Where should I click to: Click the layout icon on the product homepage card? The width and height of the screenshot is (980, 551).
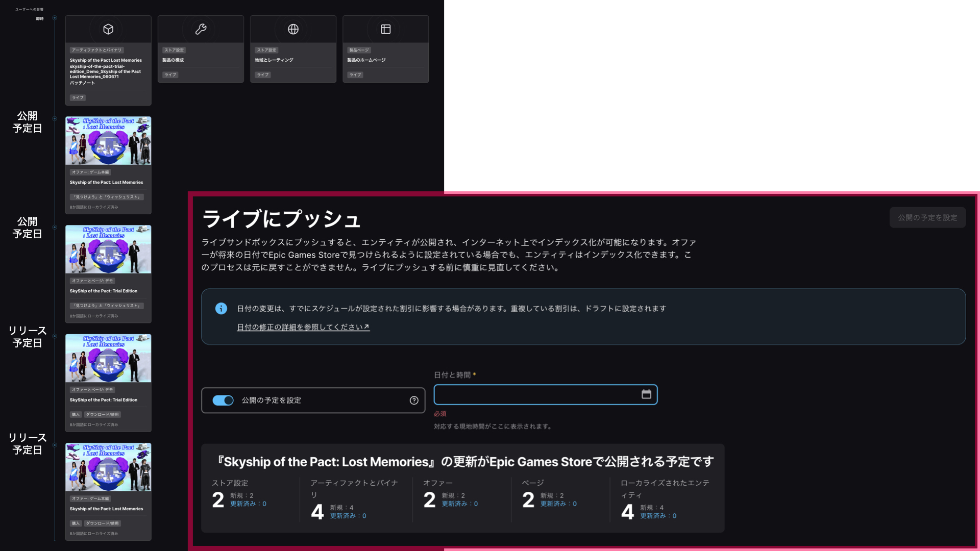[386, 29]
